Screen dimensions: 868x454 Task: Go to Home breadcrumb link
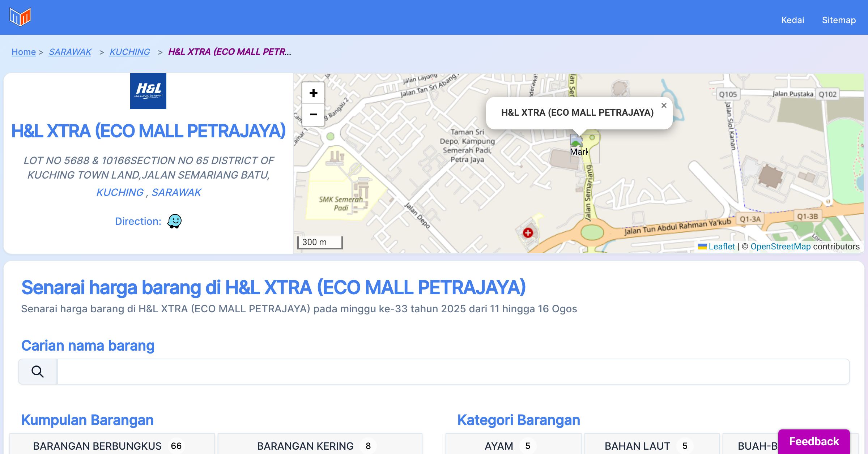click(x=24, y=52)
